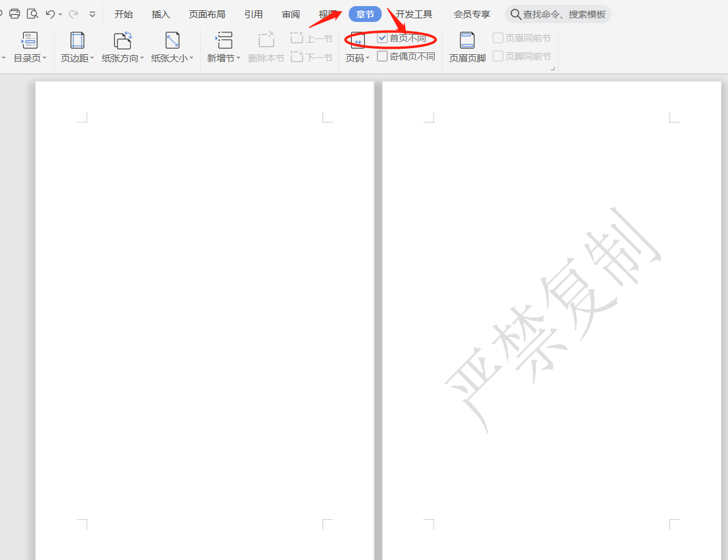Image resolution: width=728 pixels, height=560 pixels.
Task: Click the 页边距 margins icon
Action: point(77,41)
